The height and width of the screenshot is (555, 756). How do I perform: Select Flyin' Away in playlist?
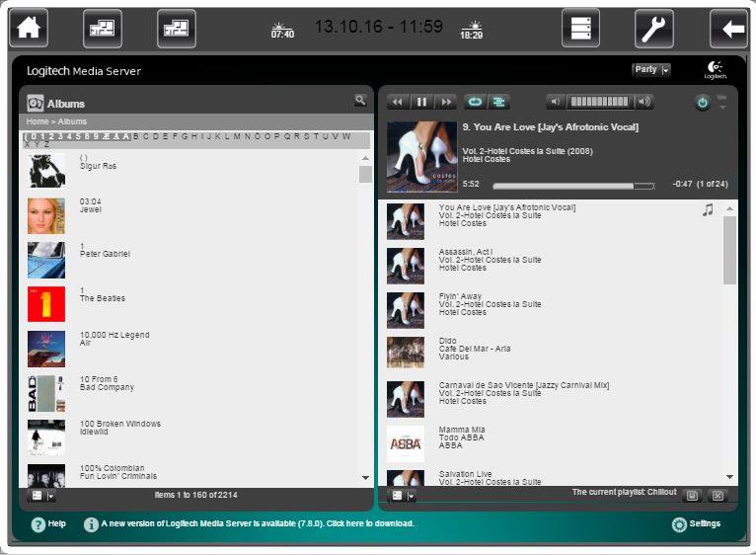460,296
